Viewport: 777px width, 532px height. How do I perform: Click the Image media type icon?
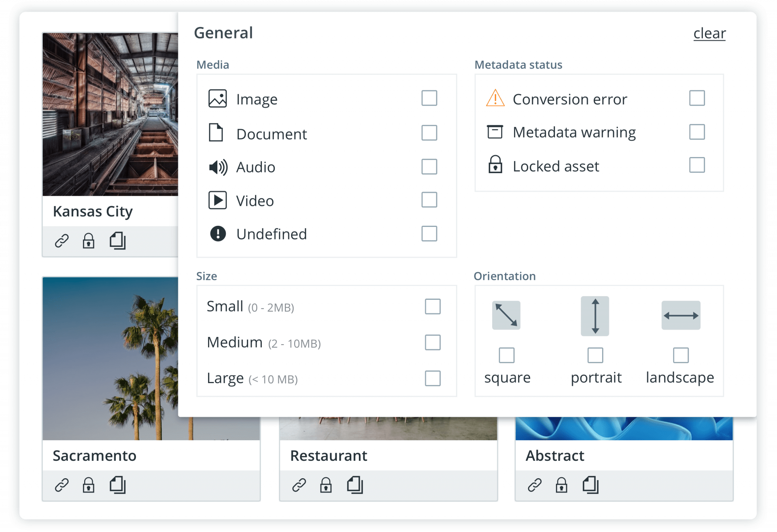point(217,98)
